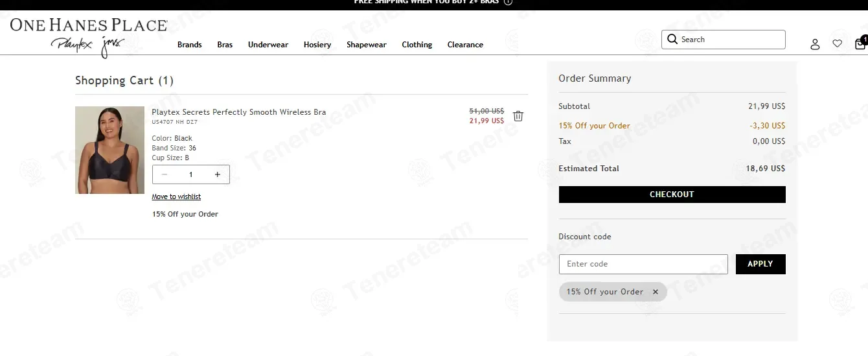The image size is (868, 356).
Task: Click the search magnifier icon
Action: (x=672, y=39)
